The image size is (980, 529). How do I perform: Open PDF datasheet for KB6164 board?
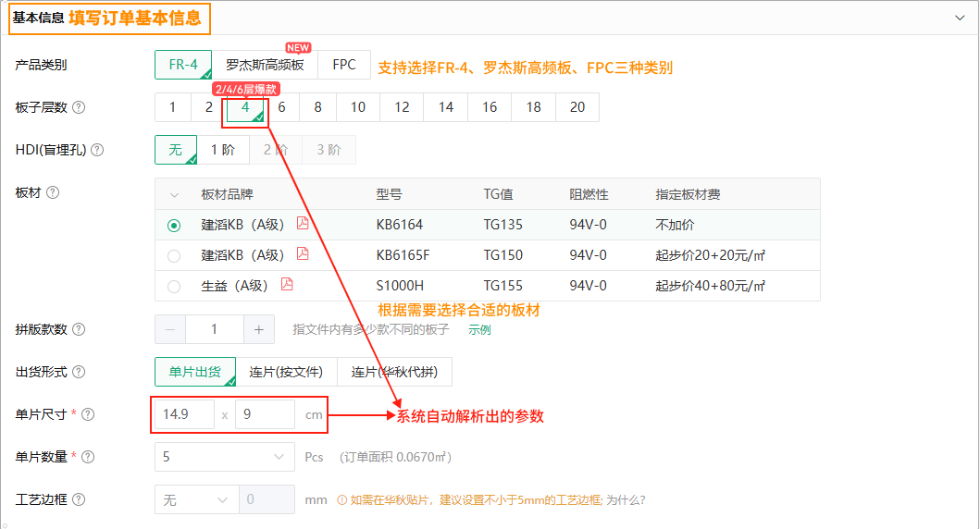pos(303,224)
